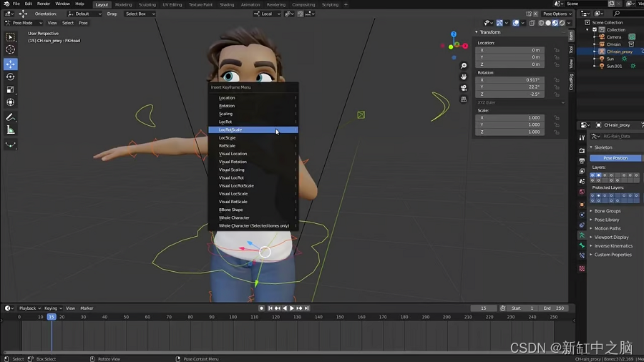Click the End frame 250 field
The image size is (644, 362).
[x=554, y=308]
